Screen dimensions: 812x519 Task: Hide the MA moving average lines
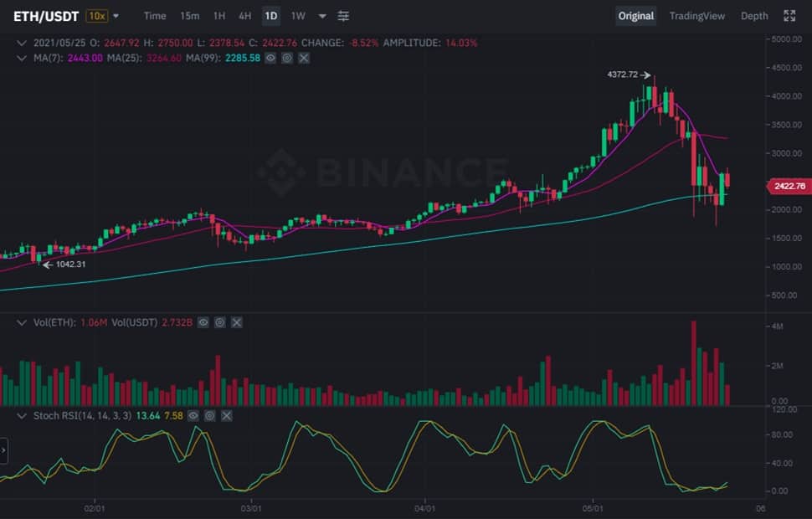pyautogui.click(x=270, y=58)
